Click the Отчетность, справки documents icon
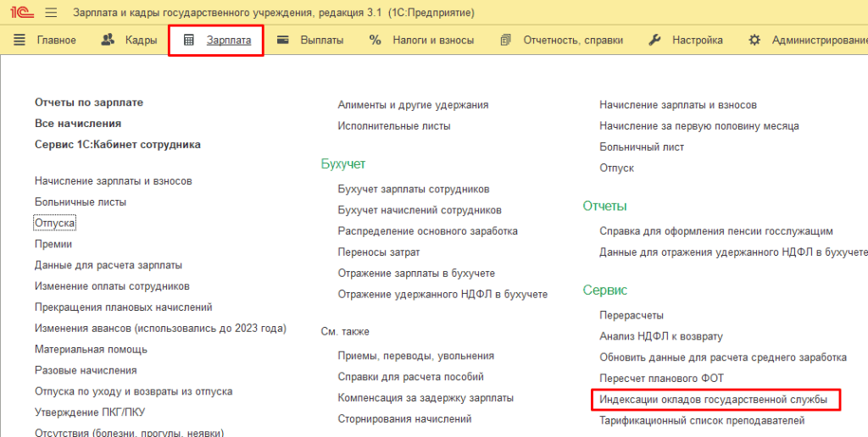 [x=505, y=40]
